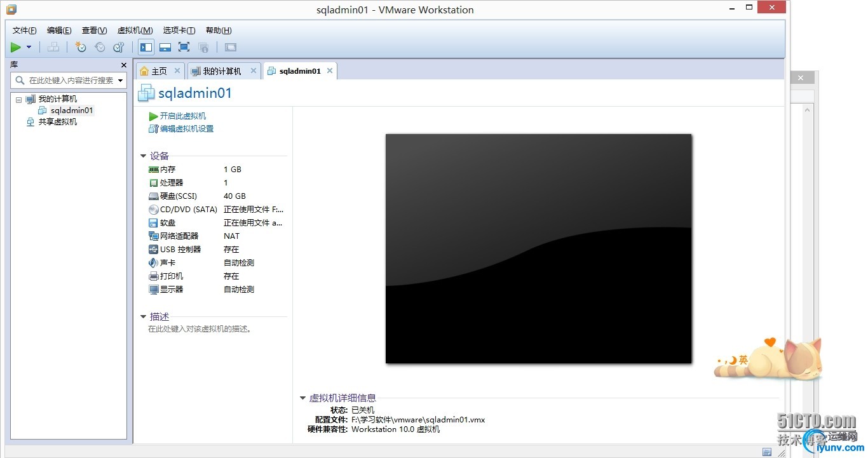Close the 库 library panel
The width and height of the screenshot is (868, 458).
pos(124,65)
